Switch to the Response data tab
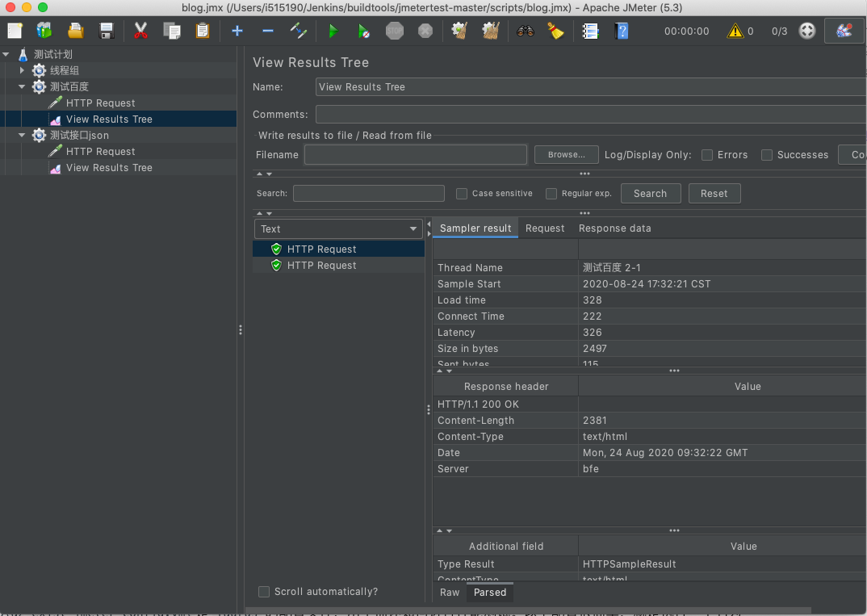 tap(614, 228)
